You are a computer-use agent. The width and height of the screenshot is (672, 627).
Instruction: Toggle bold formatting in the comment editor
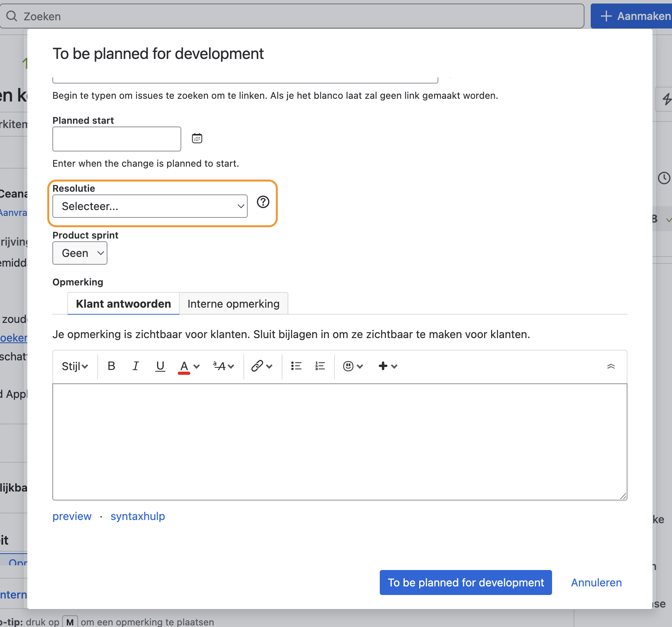pos(111,366)
